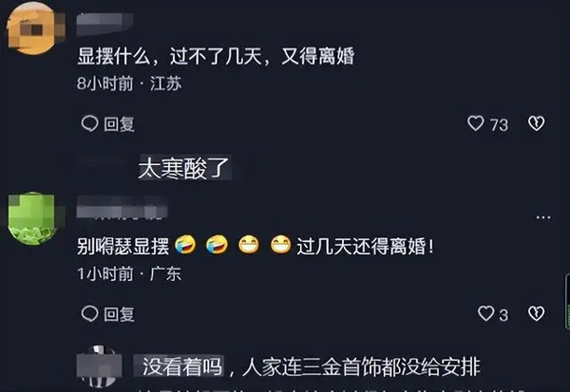Open first commenter's blurred username
Image resolution: width=570 pixels, height=392 pixels.
coord(104,24)
